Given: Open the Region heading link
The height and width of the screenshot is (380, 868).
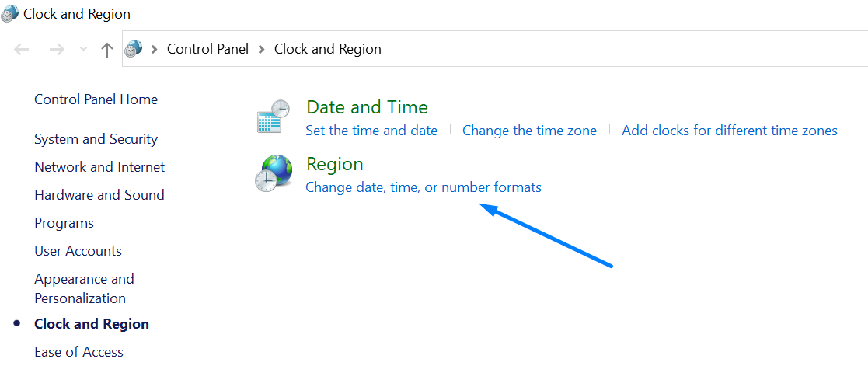Looking at the screenshot, I should pos(334,164).
